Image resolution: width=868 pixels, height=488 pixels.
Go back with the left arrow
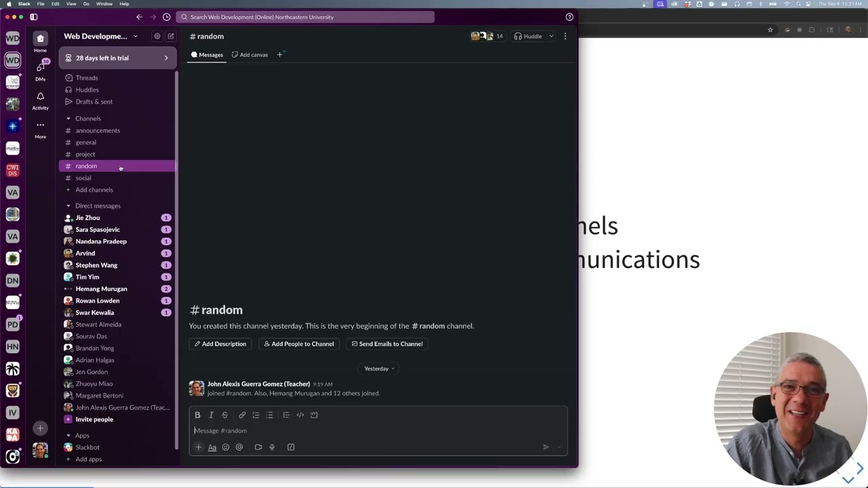(x=140, y=17)
